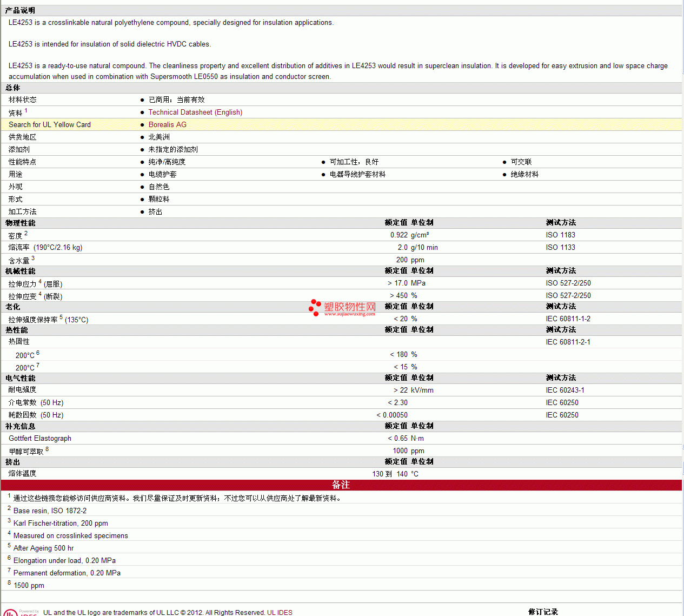The width and height of the screenshot is (684, 616).
Task: Click the IEC 60811-1-2 test method
Action: pyautogui.click(x=568, y=319)
